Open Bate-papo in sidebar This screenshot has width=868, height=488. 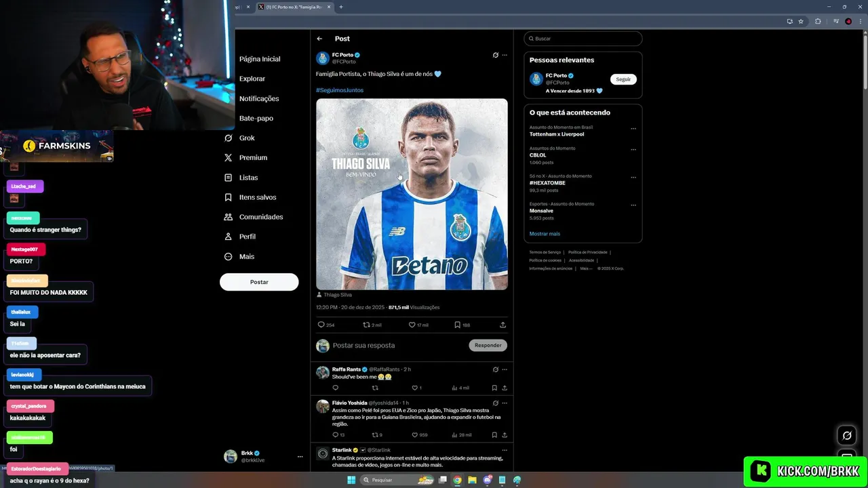tap(256, 118)
